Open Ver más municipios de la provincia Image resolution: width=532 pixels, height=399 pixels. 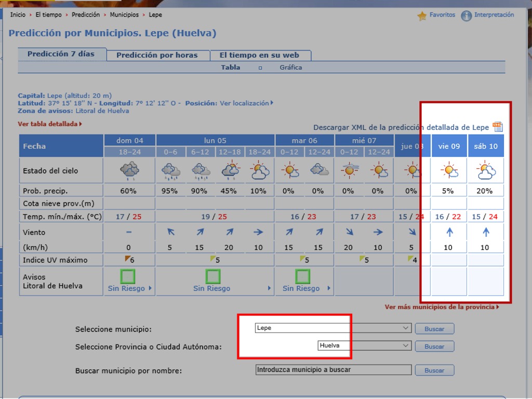click(x=442, y=307)
